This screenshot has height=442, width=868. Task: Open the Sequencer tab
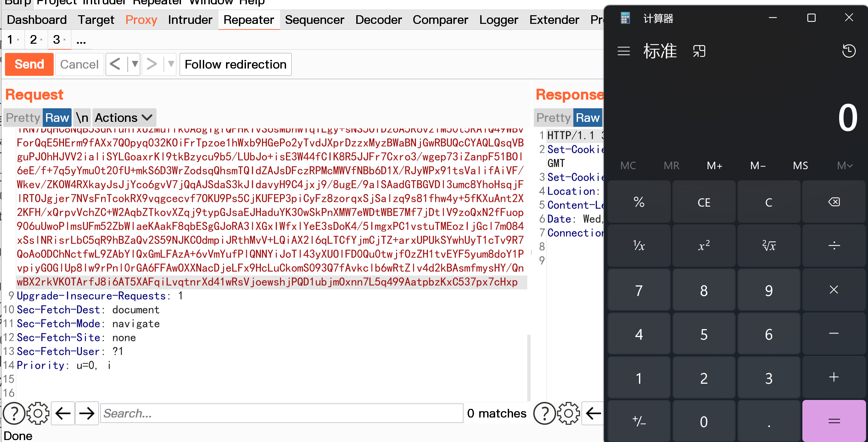pyautogui.click(x=315, y=20)
